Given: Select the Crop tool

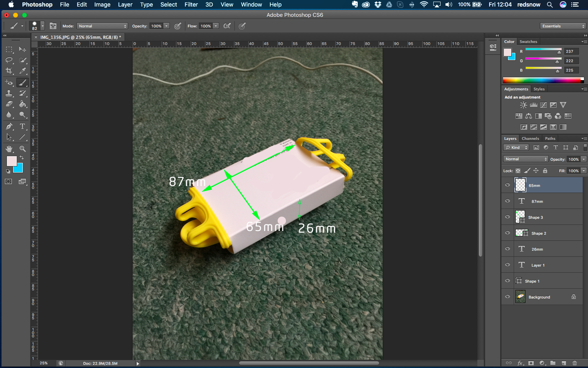Looking at the screenshot, I should pos(9,71).
